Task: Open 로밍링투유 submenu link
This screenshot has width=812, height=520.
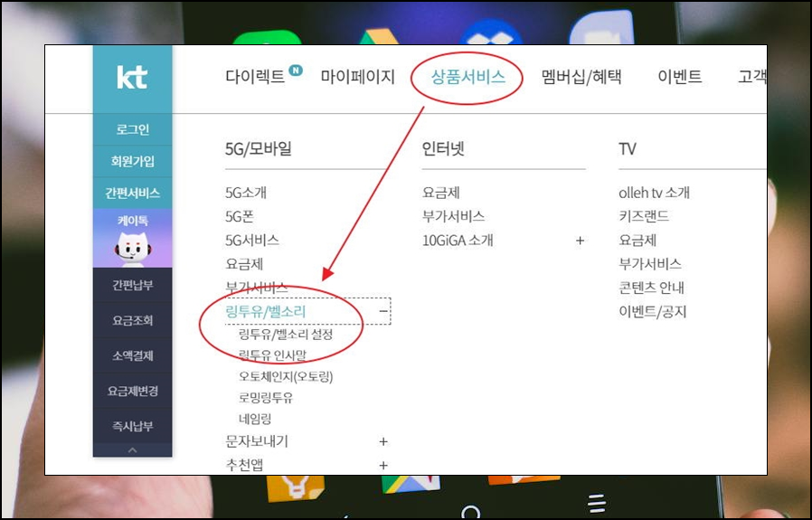Action: tap(266, 398)
